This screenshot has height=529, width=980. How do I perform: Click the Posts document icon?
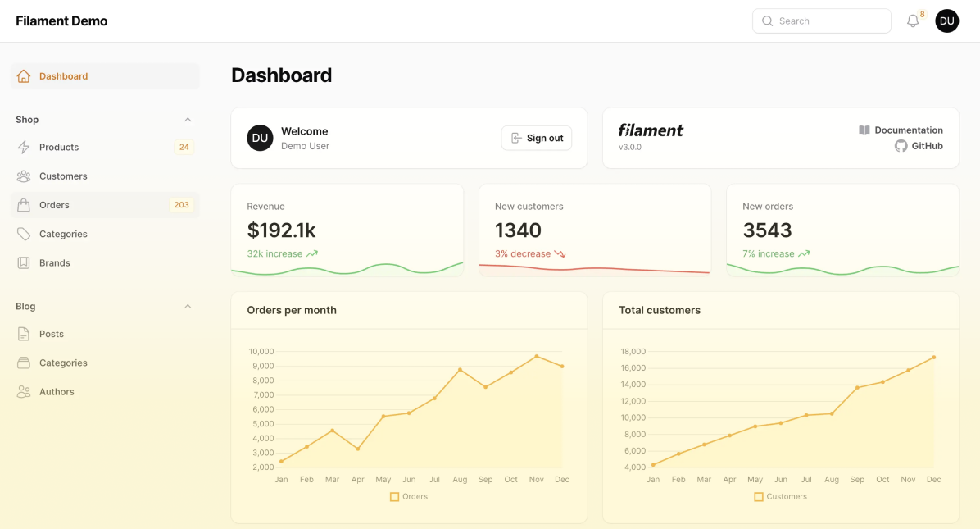[x=24, y=335]
